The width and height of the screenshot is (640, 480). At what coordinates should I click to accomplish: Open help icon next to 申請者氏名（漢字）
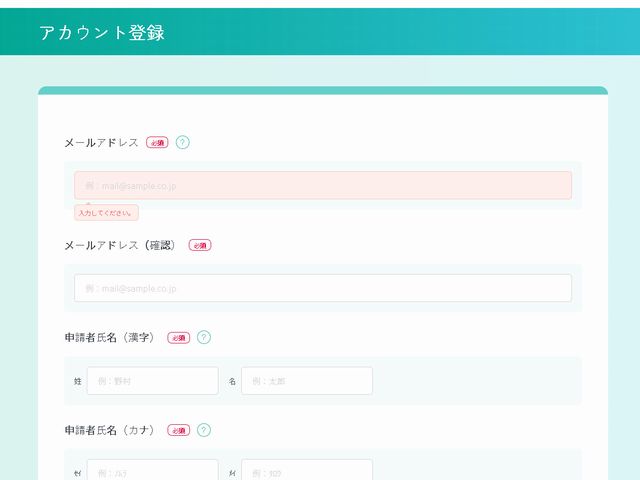[x=204, y=337]
